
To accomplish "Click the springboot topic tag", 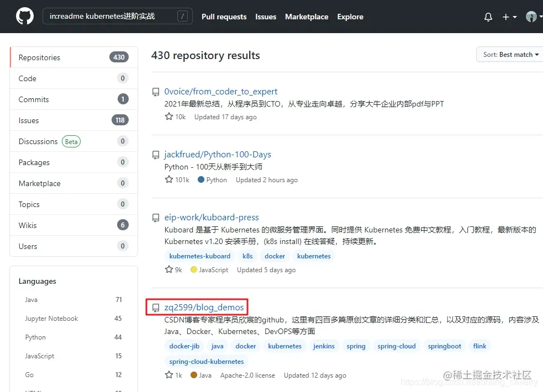I will 444,346.
